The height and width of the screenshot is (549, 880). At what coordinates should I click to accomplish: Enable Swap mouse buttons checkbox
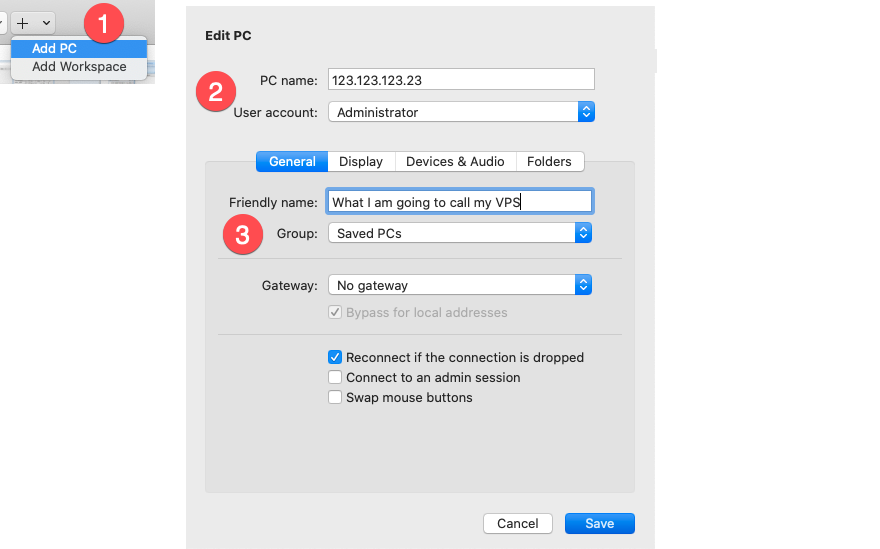(335, 397)
